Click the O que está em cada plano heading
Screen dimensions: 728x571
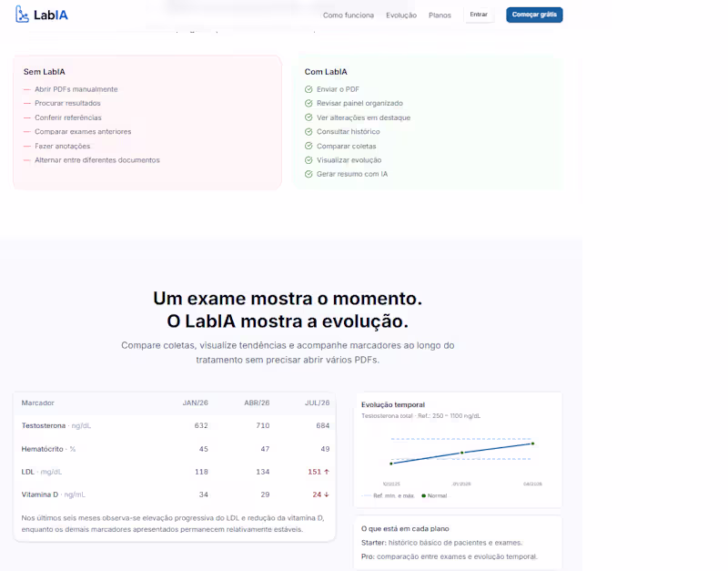click(405, 529)
